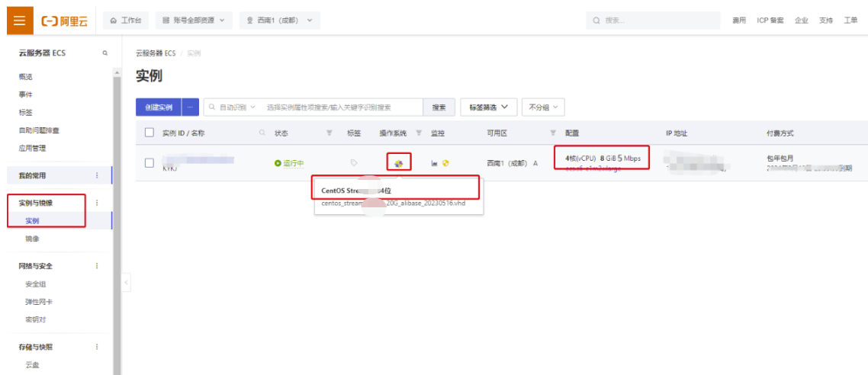This screenshot has height=375, width=868.
Task: Click the filter icon in the 状态 column
Action: (329, 133)
